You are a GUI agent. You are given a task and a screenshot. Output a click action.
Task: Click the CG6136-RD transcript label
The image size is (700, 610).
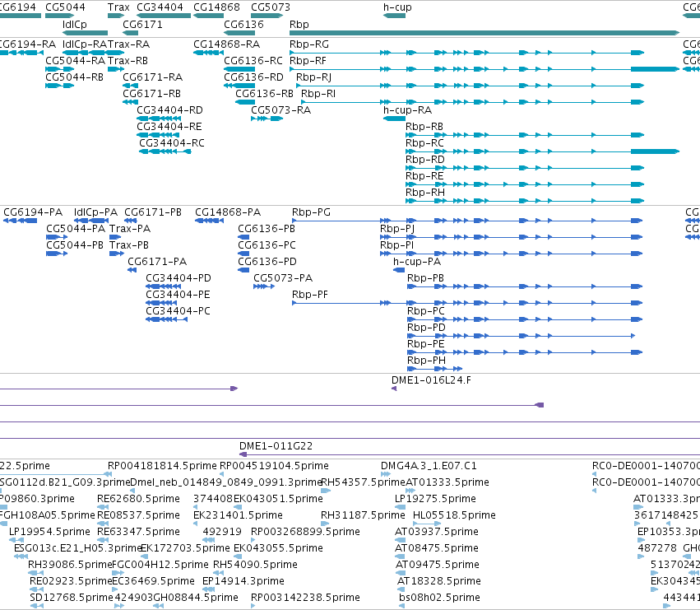click(x=253, y=77)
